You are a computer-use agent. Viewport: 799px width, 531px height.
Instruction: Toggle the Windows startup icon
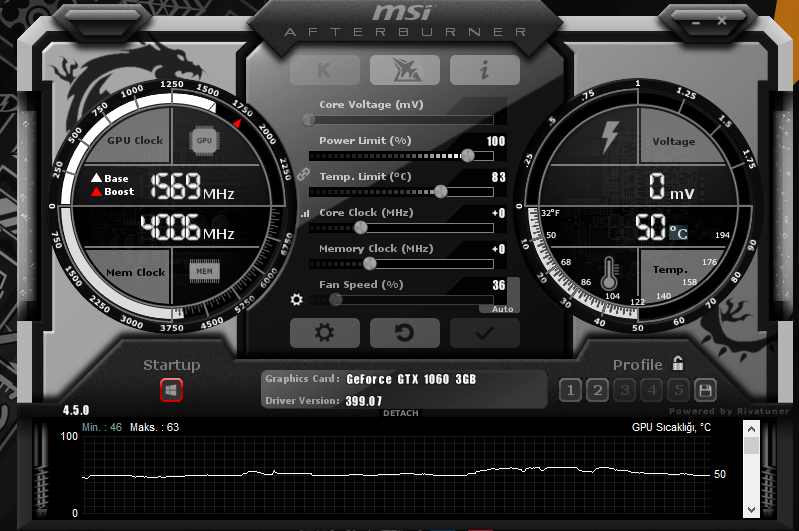click(171, 390)
